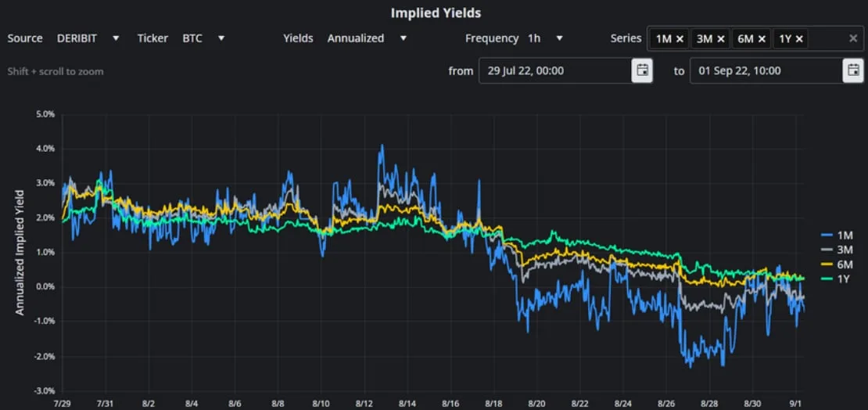The image size is (868, 410).
Task: Open the calendar picker for from date
Action: point(642,70)
